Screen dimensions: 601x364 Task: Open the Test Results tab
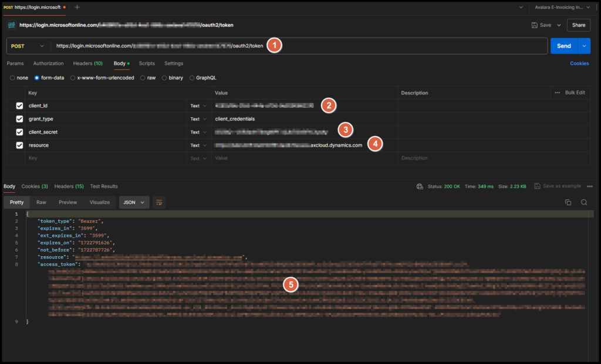pos(104,186)
